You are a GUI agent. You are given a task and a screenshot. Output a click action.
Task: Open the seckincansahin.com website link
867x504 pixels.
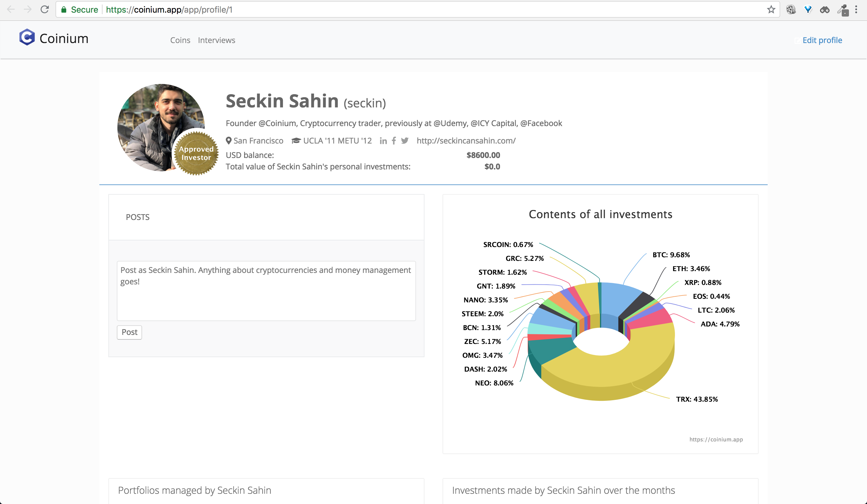point(466,141)
